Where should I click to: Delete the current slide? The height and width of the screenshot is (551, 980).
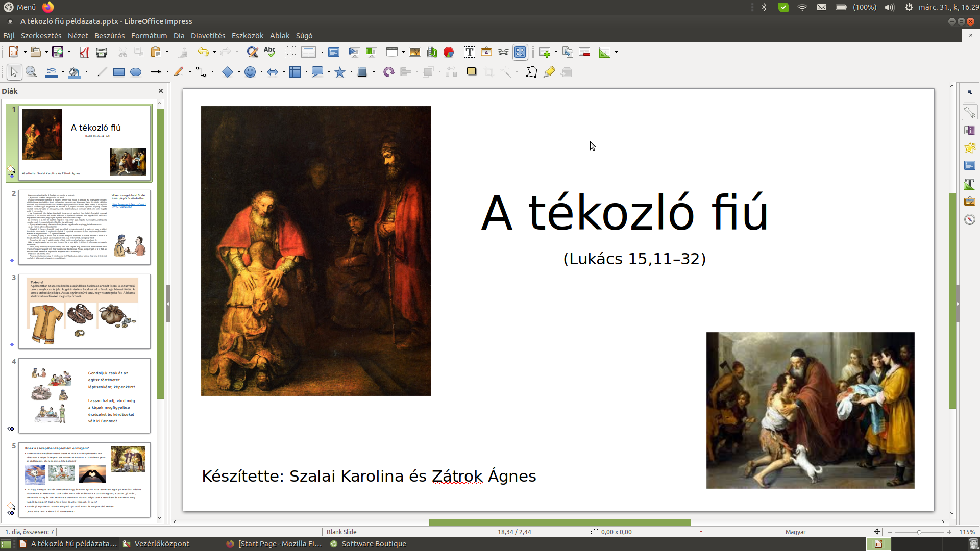coord(585,52)
